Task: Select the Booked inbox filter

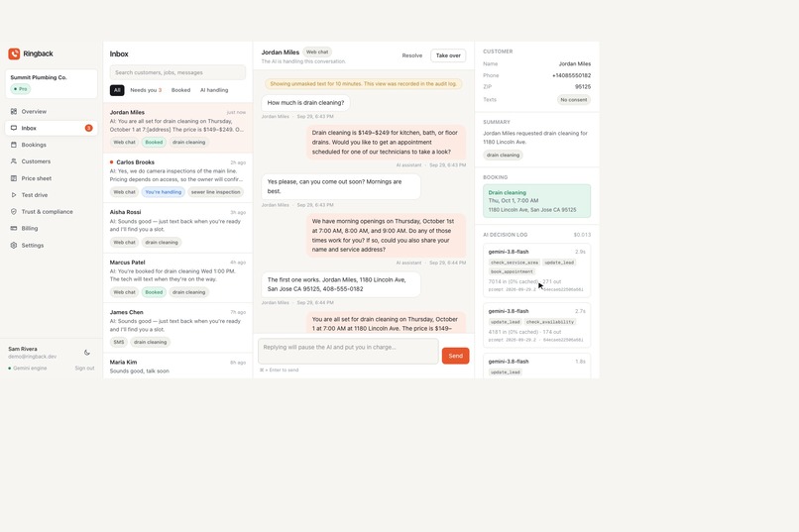Action: 180,90
